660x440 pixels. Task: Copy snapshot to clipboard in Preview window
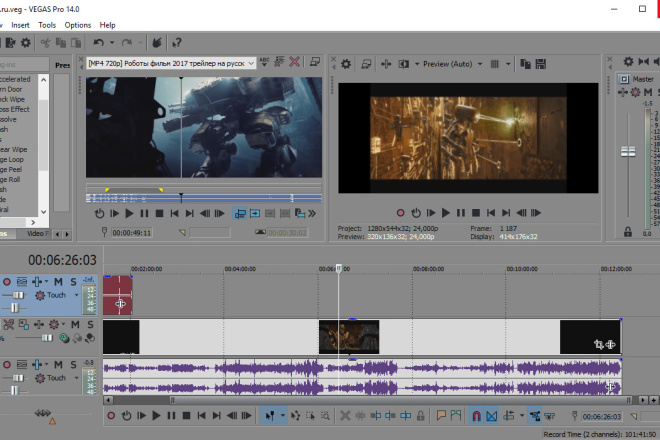pos(525,64)
